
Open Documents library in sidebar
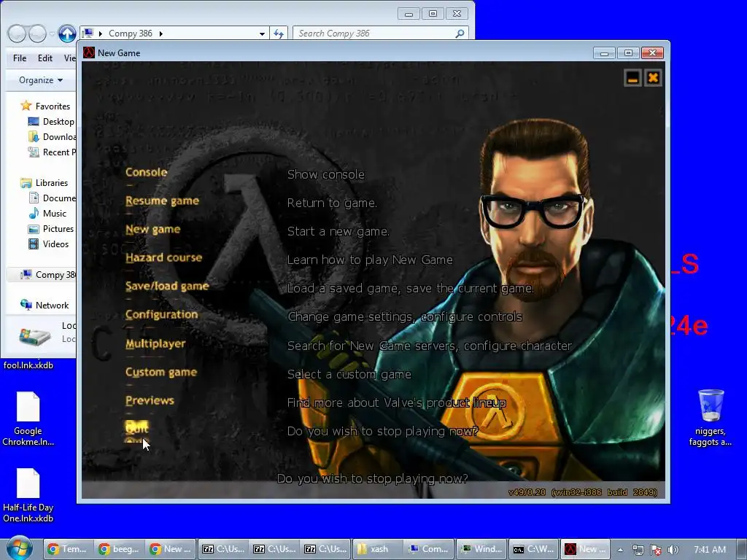[x=53, y=198]
